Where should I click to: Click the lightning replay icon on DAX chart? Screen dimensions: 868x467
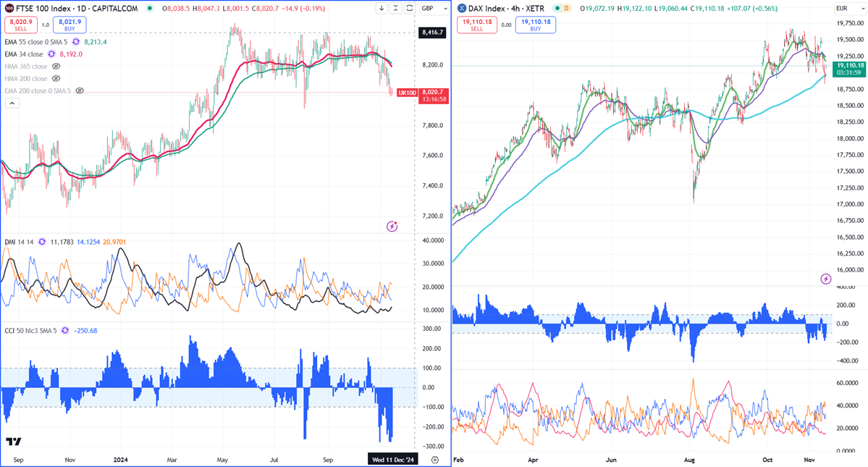(x=825, y=279)
